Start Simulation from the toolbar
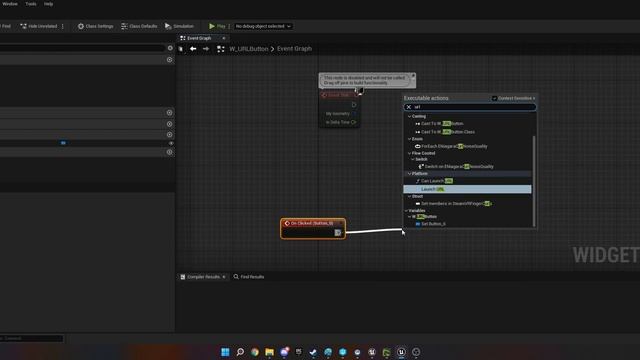This screenshot has width=640, height=360. click(179, 26)
